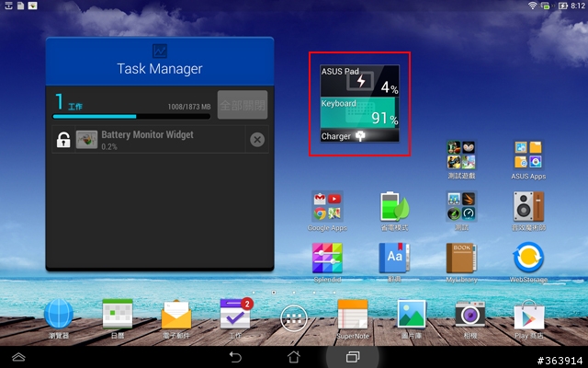Tap the ASUS Pad 4% battery tile
This screenshot has height=368, width=588.
click(x=359, y=81)
